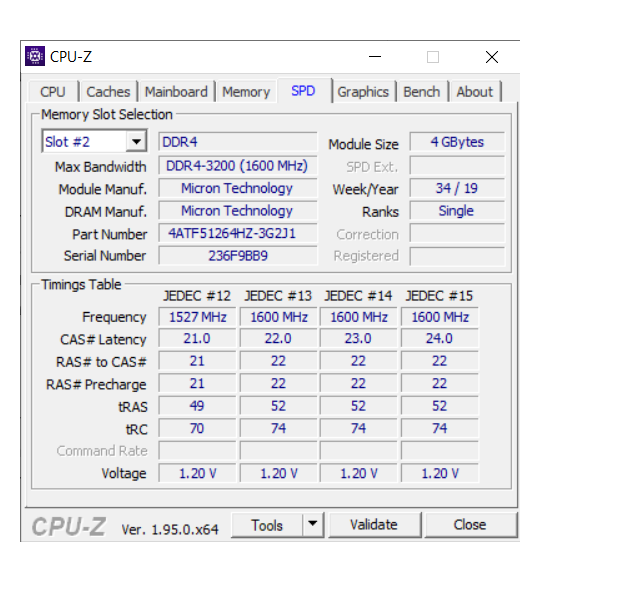Click the tRC value 70

(197, 429)
